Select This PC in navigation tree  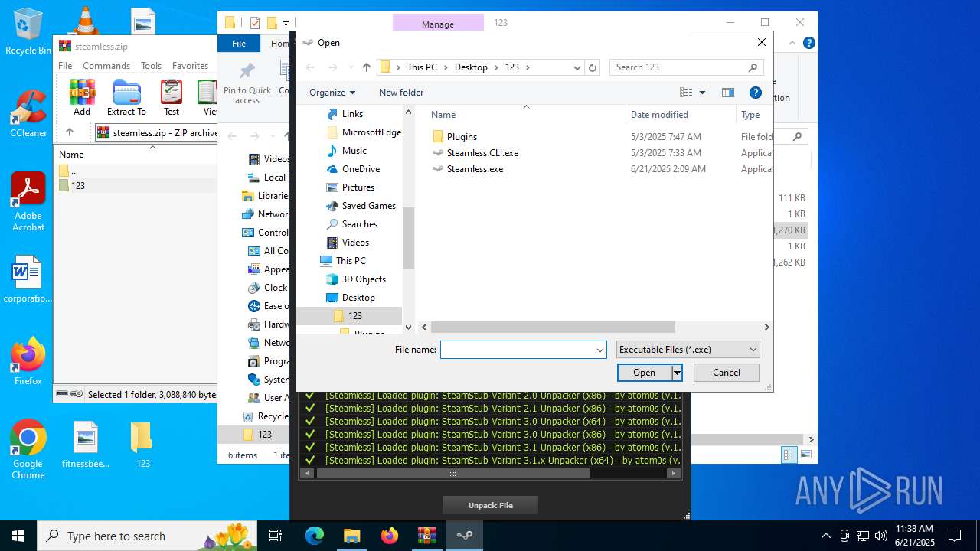(x=350, y=261)
